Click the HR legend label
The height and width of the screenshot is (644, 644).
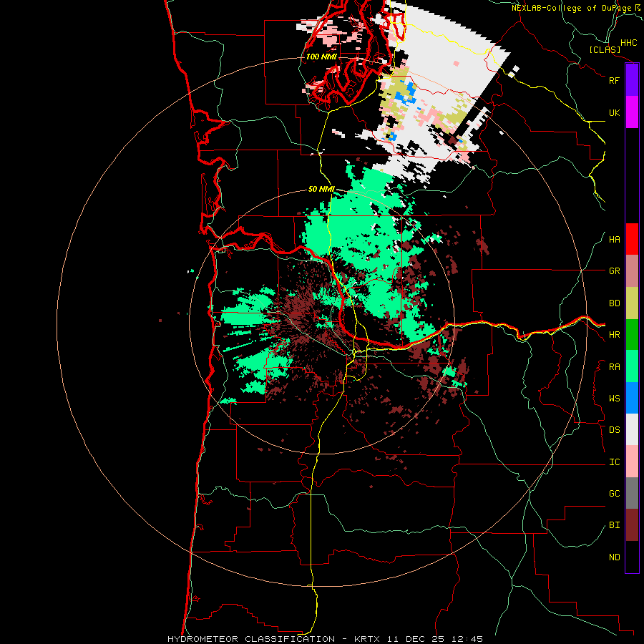[x=615, y=335]
